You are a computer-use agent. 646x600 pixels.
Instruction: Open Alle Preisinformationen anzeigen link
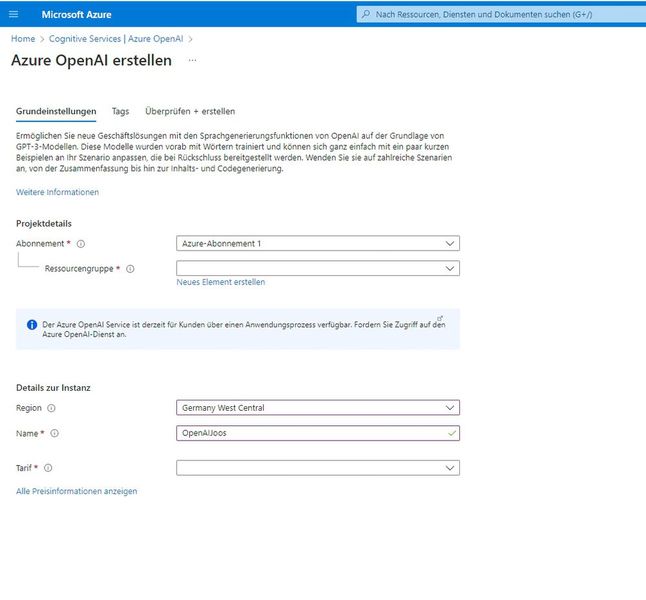77,491
